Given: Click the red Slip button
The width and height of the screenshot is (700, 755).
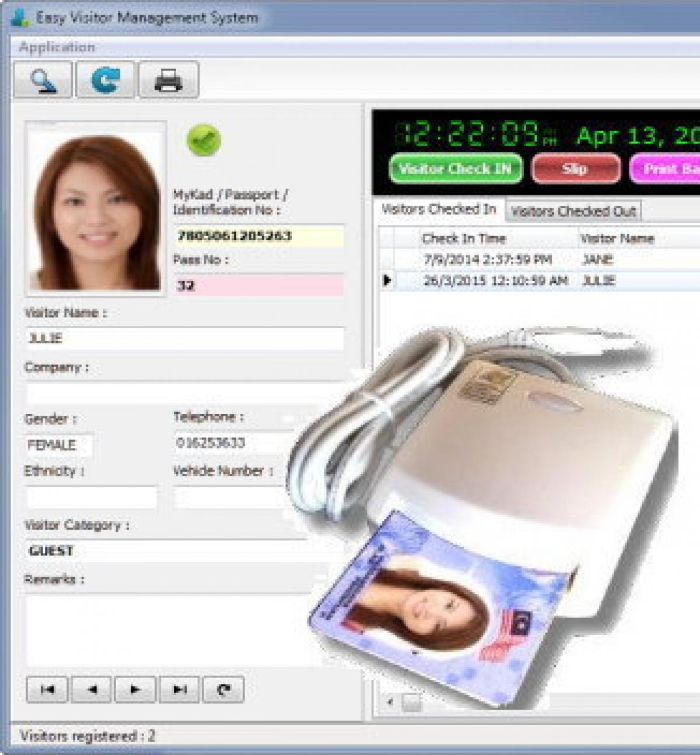Looking at the screenshot, I should (576, 169).
